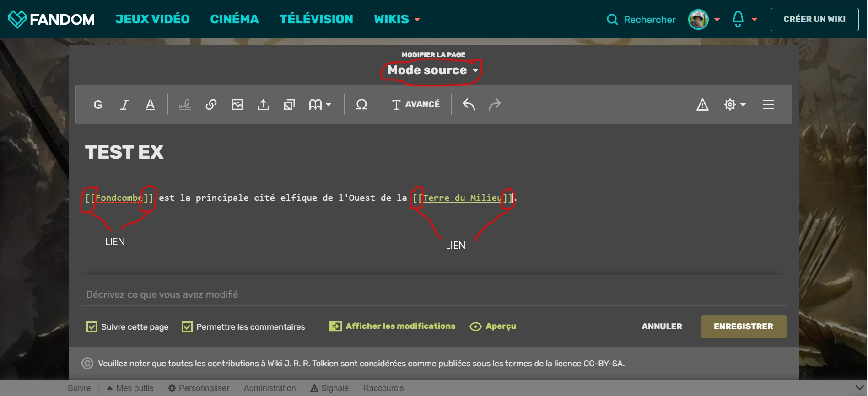The height and width of the screenshot is (396, 868).
Task: Click the TEST EX page title
Action: 124,152
